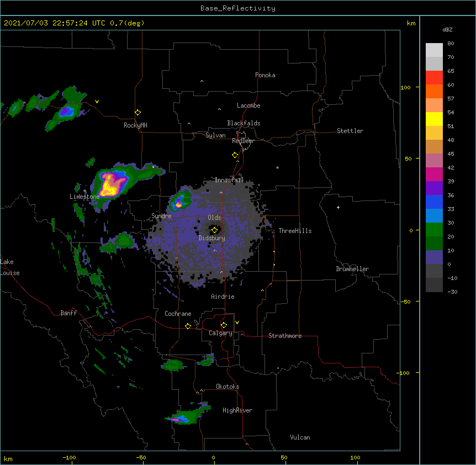The width and height of the screenshot is (476, 465).
Task: Select the yellow diamond marker south of RedDeer
Action: (235, 155)
